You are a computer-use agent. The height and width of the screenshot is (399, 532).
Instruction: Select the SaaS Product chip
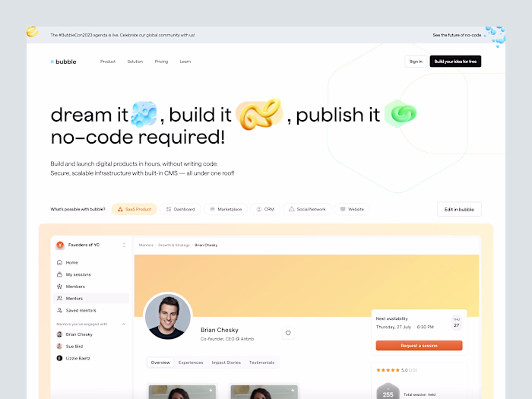pos(135,209)
